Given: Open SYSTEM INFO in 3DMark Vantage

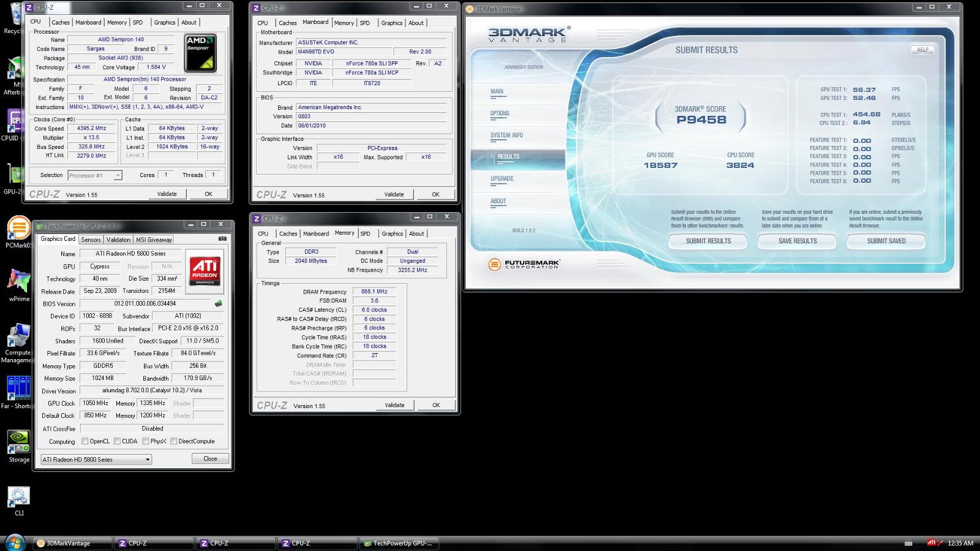Looking at the screenshot, I should click(x=507, y=135).
